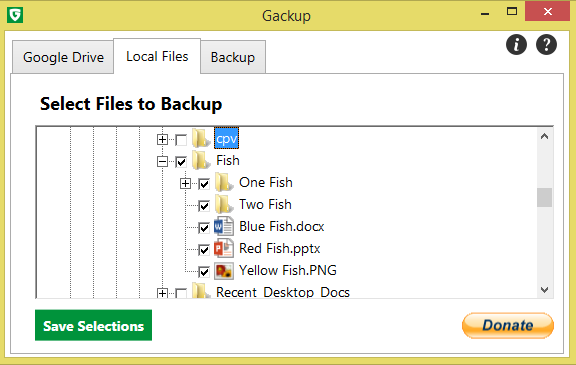Select the Red Fish.pptx PowerPoint icon
The image size is (576, 365).
(223, 249)
